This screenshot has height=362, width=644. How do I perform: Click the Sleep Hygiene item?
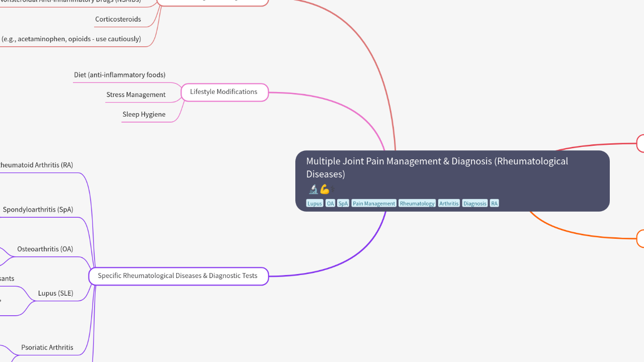144,114
